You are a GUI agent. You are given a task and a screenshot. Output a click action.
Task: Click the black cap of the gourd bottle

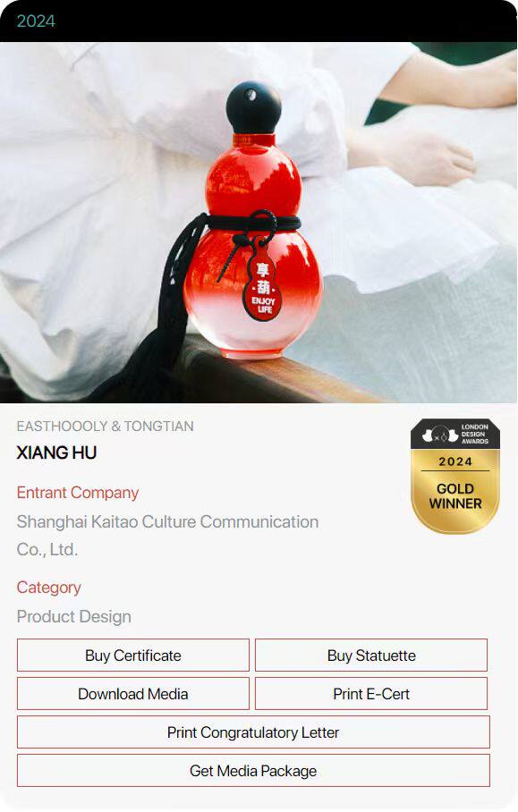[253, 107]
